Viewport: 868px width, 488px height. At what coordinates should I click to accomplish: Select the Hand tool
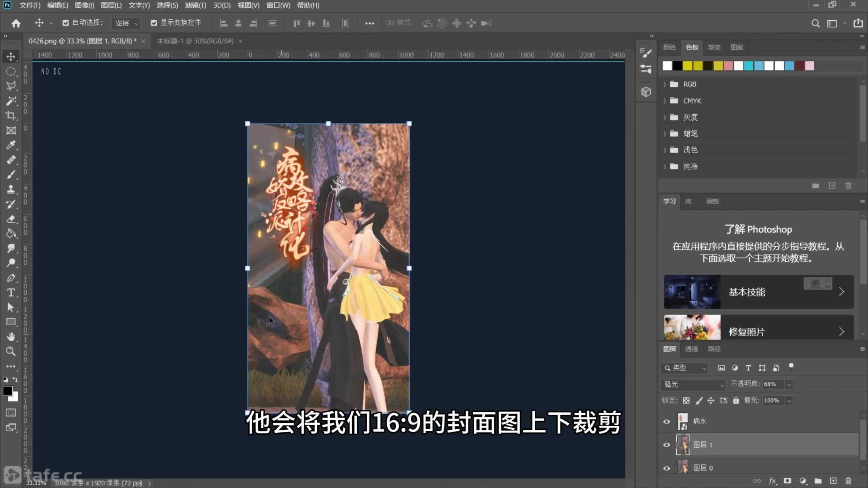pos(11,337)
